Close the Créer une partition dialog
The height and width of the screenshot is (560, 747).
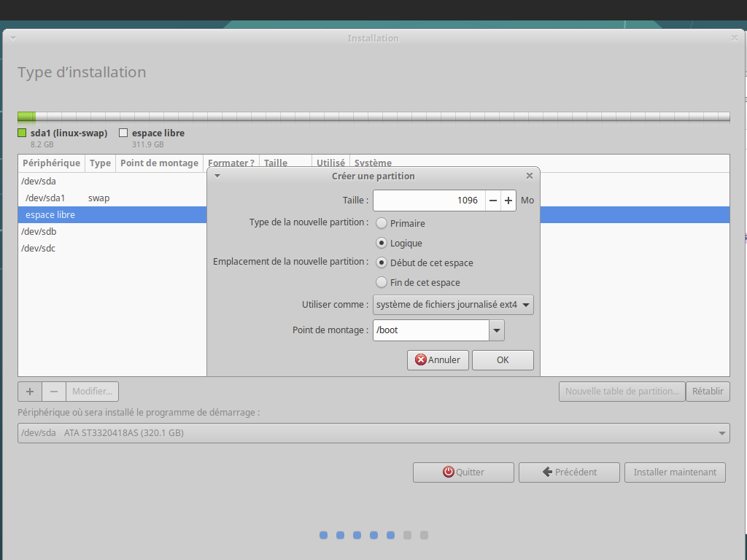click(x=530, y=176)
